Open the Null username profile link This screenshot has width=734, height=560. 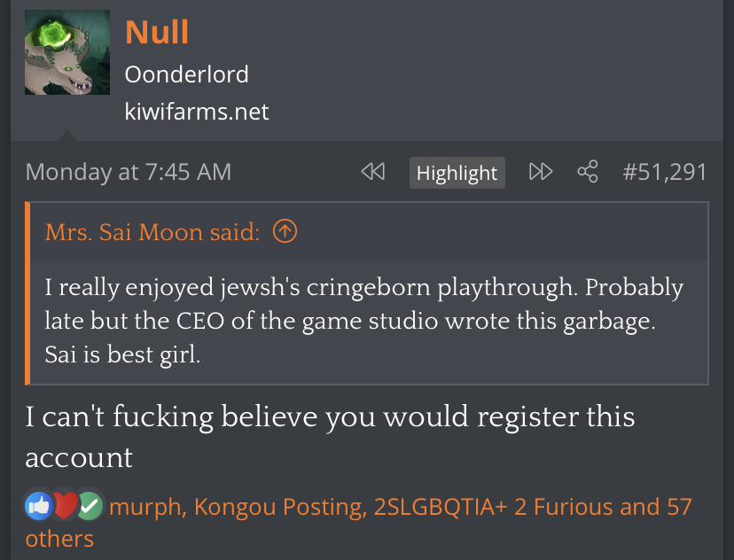point(157,32)
